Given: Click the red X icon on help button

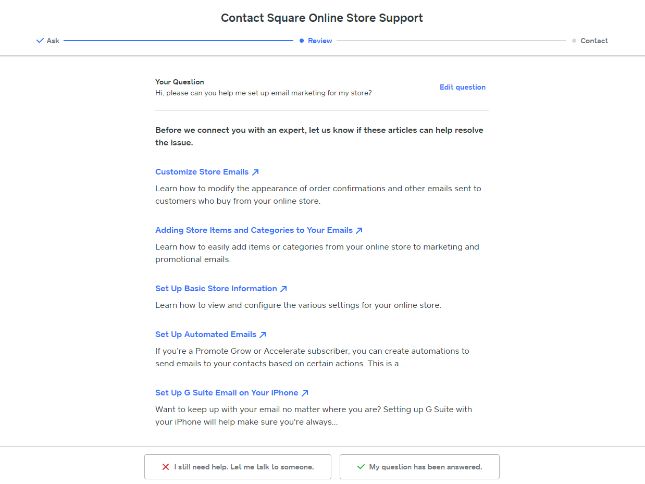Looking at the screenshot, I should coord(165,467).
